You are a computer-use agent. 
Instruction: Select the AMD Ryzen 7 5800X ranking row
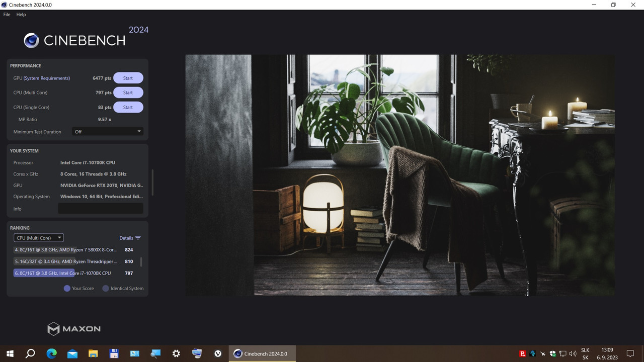(73, 250)
